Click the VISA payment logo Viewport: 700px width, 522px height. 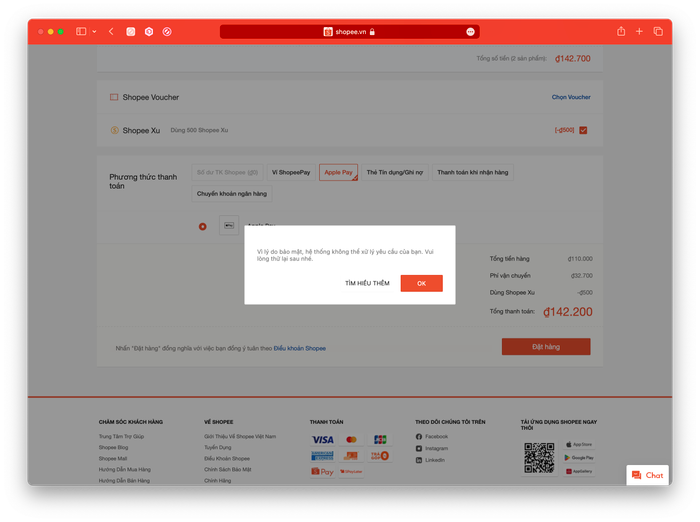click(x=322, y=440)
